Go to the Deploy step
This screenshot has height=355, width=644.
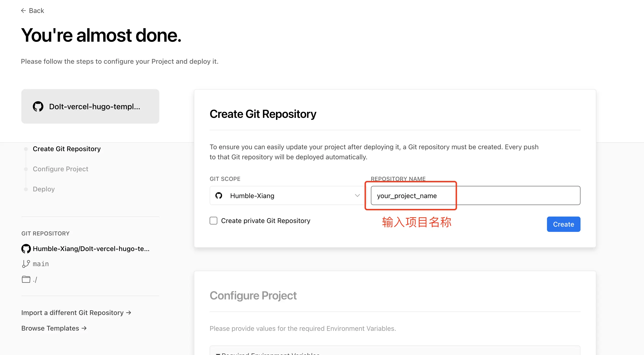[44, 189]
